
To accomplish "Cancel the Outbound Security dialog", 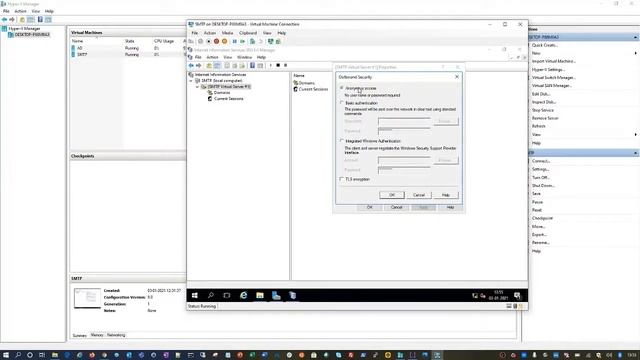I will point(419,195).
